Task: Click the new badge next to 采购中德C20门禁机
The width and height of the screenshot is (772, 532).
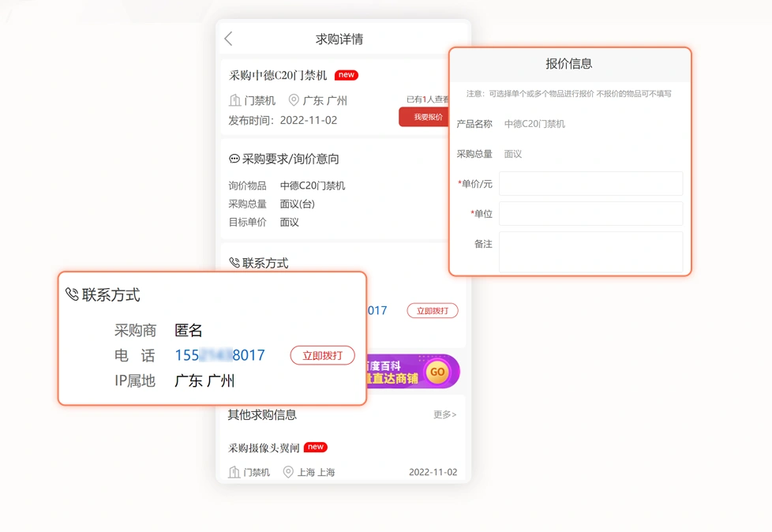Action: point(346,75)
